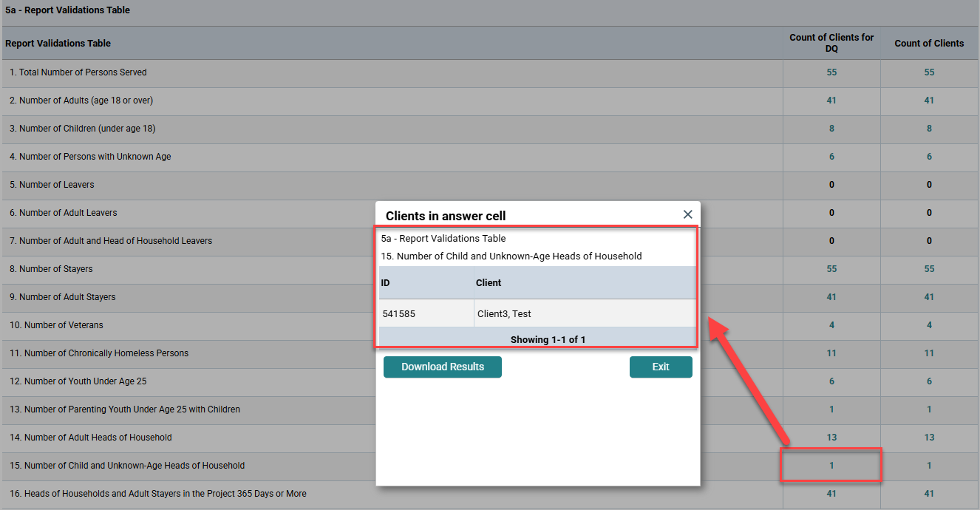Close the Clients in answer cell dialog
The image size is (980, 510).
(687, 214)
